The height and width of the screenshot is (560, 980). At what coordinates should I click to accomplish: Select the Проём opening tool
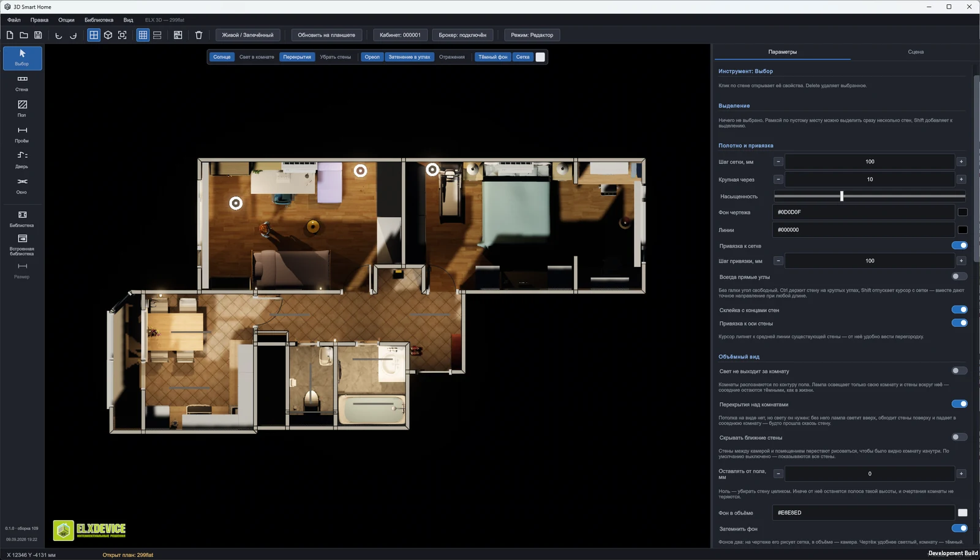[22, 135]
